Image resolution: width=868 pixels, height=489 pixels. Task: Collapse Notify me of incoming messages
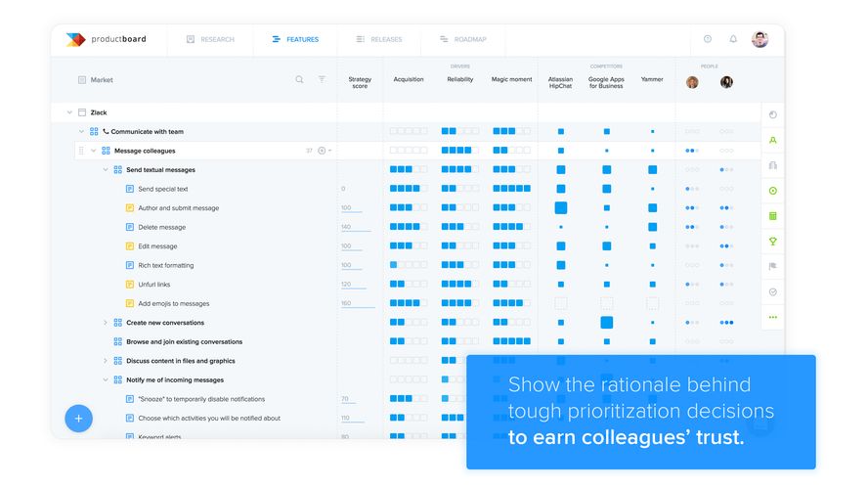[x=106, y=379]
